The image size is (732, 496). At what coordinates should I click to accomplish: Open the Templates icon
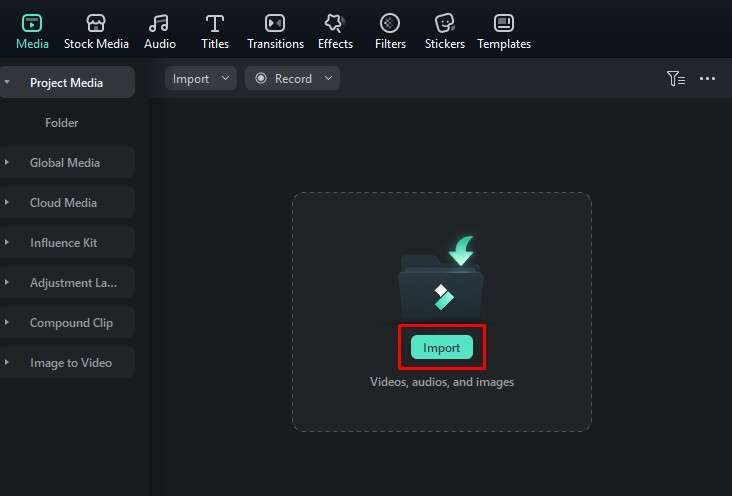(x=504, y=23)
